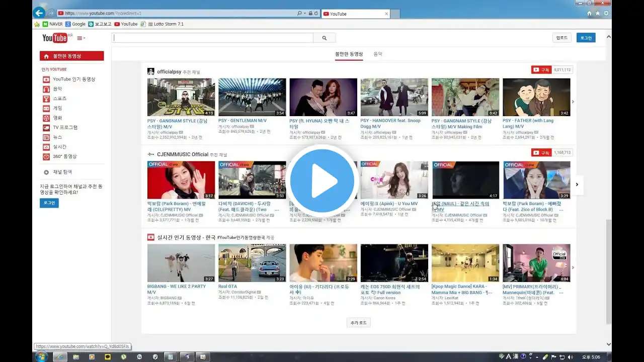Screen dimensions: 644x362
Task: Refresh the page using the reload icon
Action: point(316,14)
